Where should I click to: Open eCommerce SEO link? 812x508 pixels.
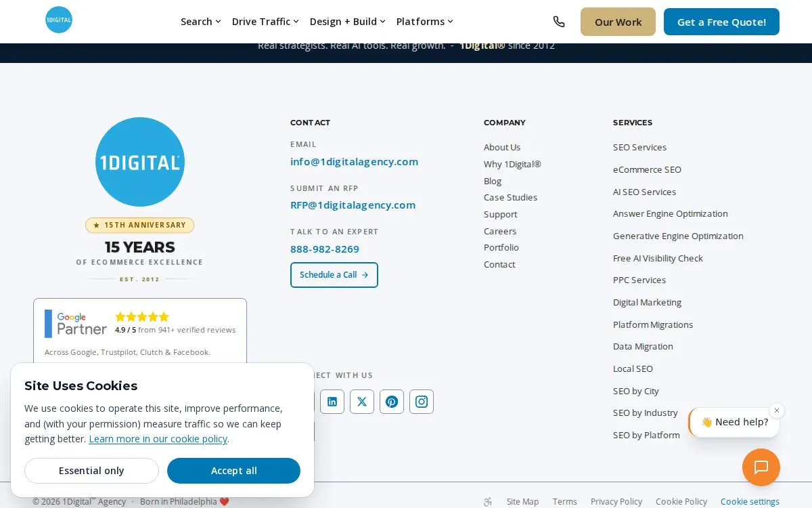(x=648, y=170)
